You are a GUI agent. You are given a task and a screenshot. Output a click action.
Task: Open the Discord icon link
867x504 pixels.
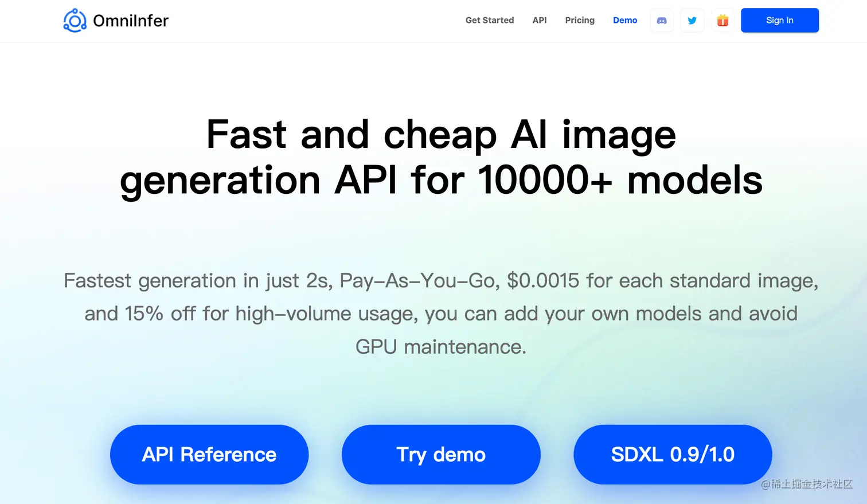click(x=662, y=21)
